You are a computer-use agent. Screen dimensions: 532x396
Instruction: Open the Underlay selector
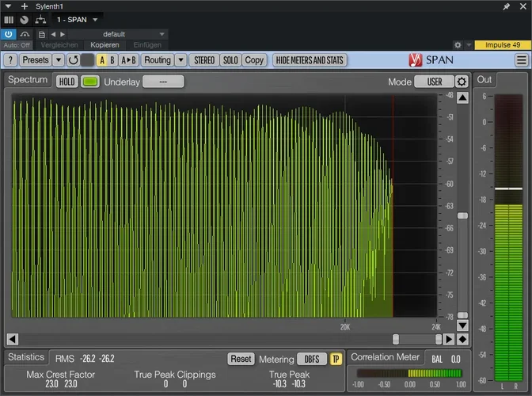163,82
